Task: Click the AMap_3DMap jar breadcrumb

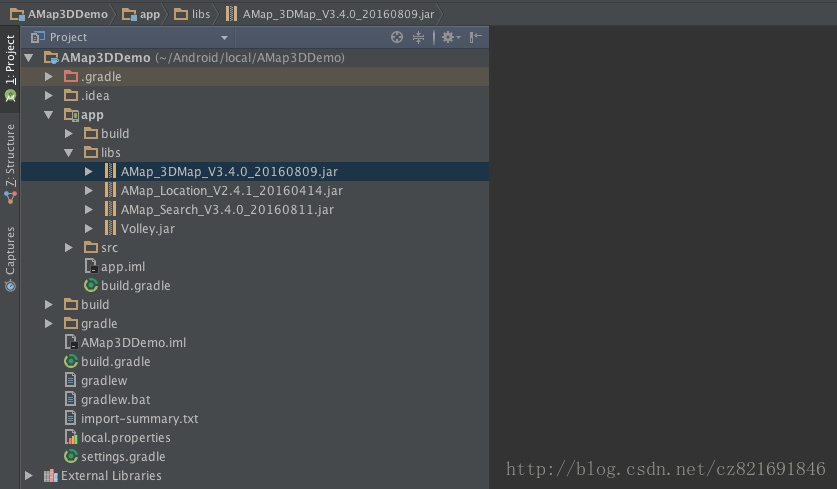Action: 330,14
